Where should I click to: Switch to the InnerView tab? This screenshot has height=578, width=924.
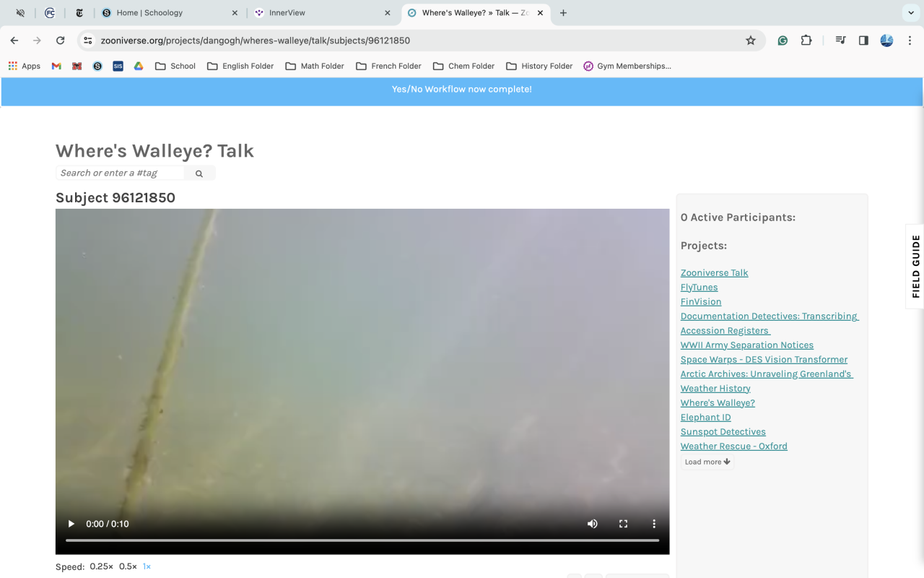click(x=323, y=12)
